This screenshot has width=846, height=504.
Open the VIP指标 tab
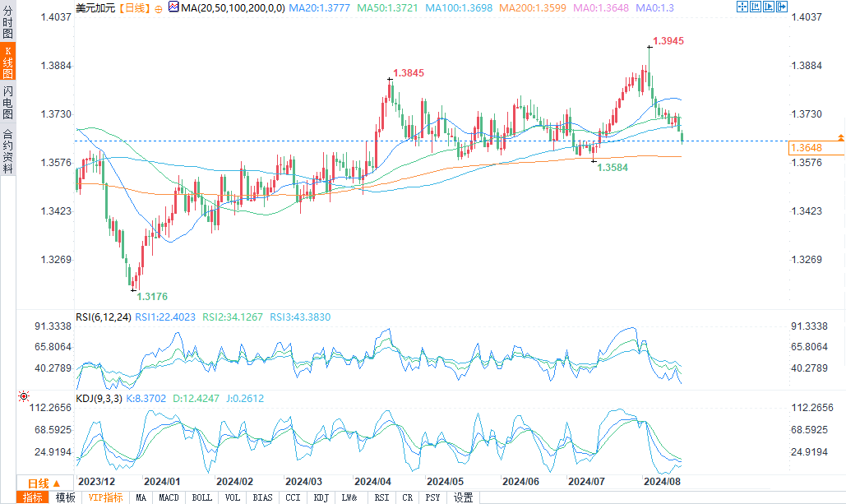(x=105, y=497)
